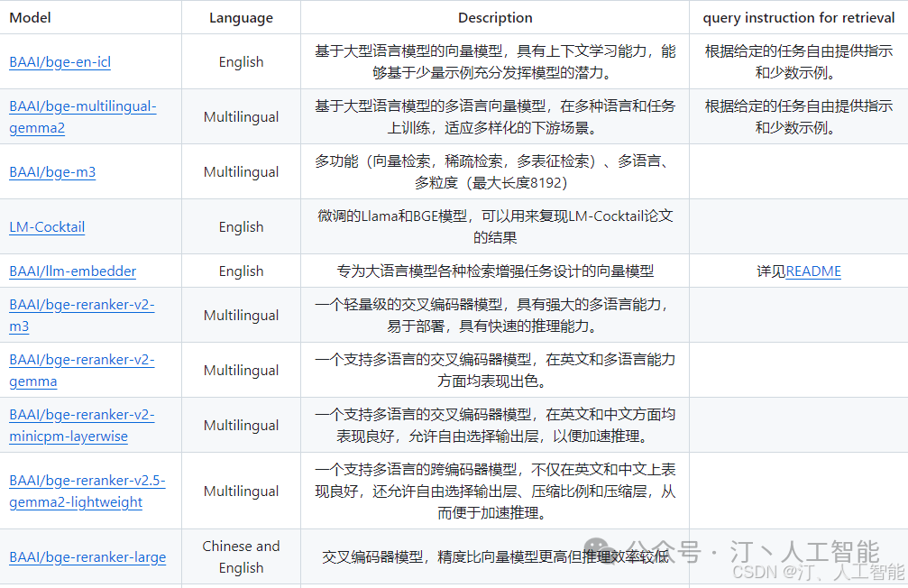The image size is (908, 588).
Task: Open the BAAI/bge-en-icl model link
Action: pos(60,62)
